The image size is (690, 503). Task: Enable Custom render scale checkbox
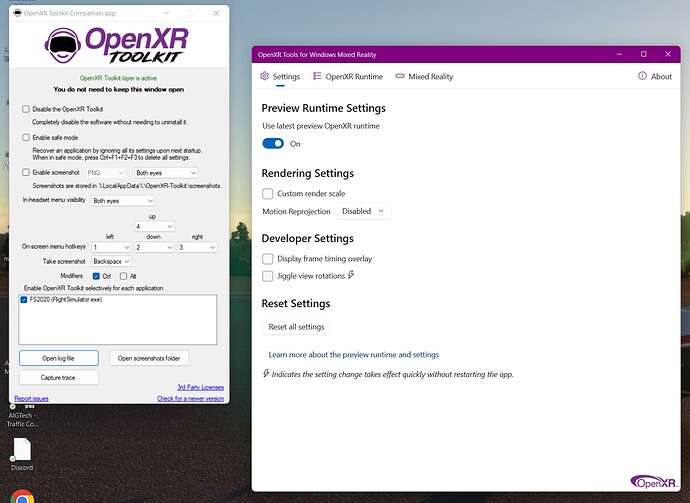click(x=267, y=193)
